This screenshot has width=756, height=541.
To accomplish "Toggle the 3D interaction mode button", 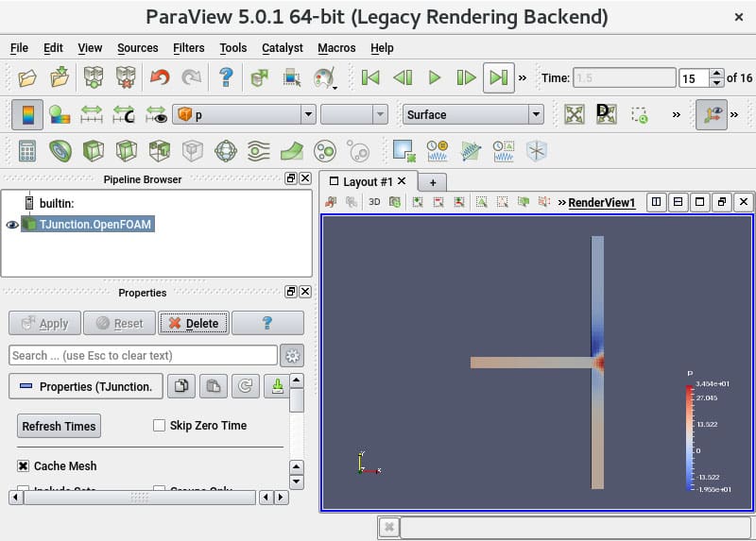I will coord(374,202).
